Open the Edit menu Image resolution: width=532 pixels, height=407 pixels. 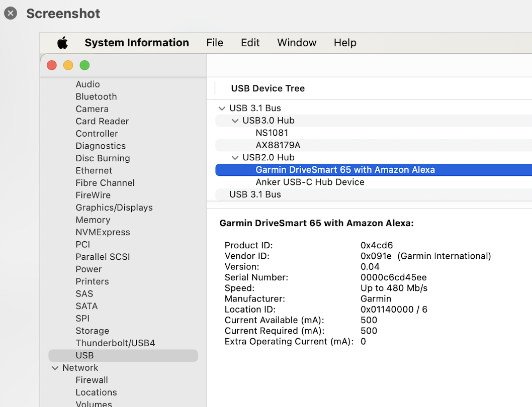pos(250,43)
